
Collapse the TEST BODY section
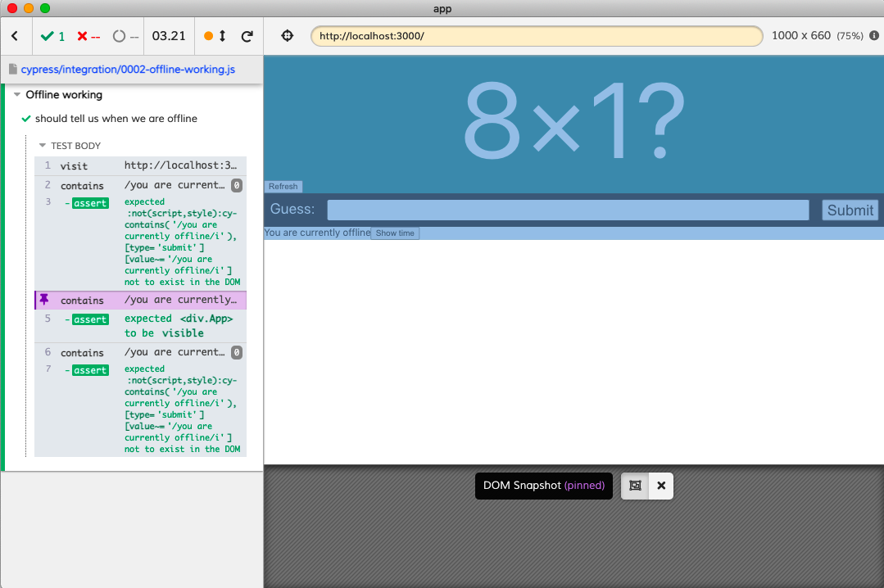43,146
